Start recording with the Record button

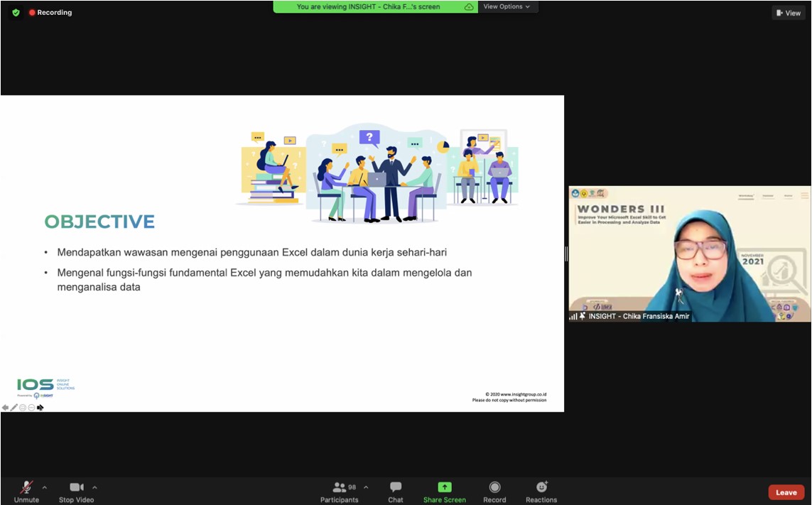(x=494, y=490)
